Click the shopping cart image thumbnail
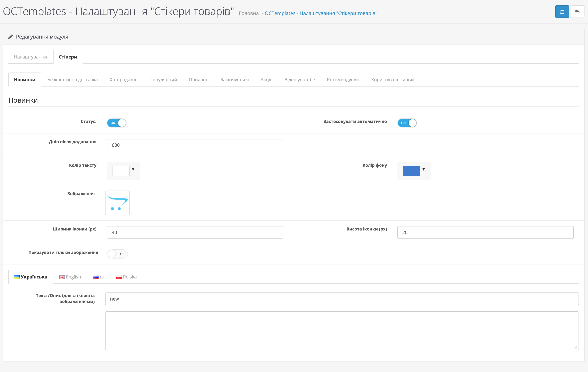The height and width of the screenshot is (372, 588). [x=117, y=203]
